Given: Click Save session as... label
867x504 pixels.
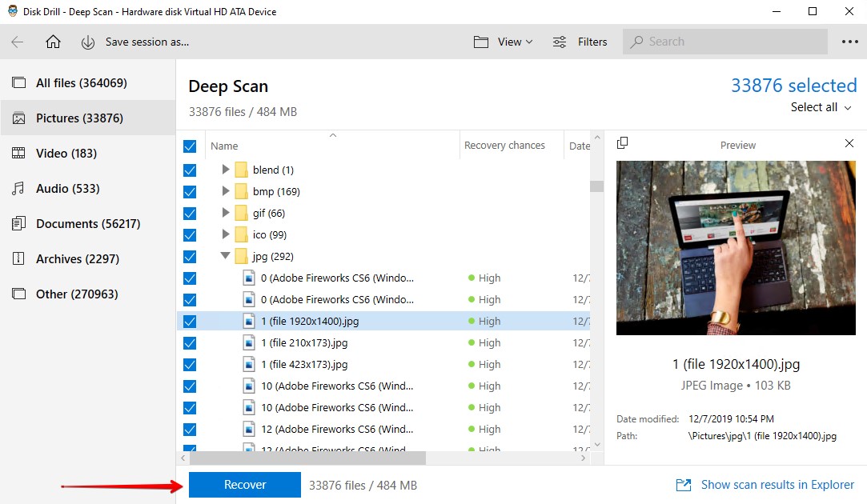Looking at the screenshot, I should (147, 42).
